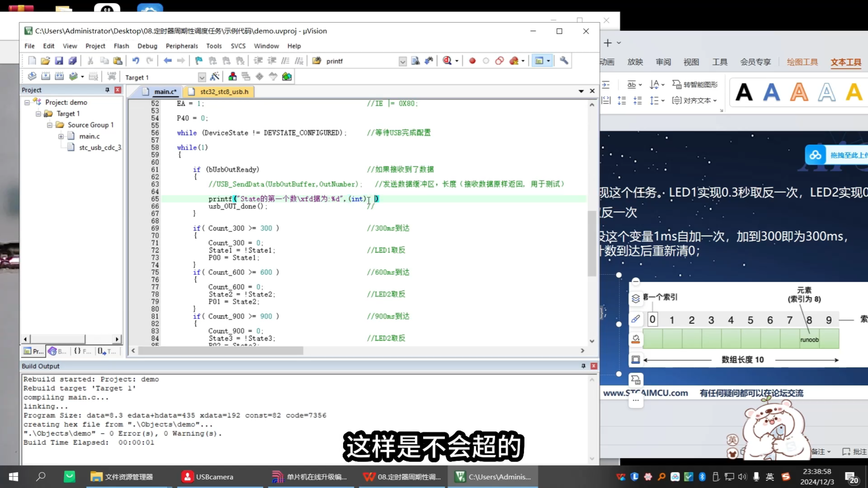
Task: Insert a breakpoint with the red dot icon
Action: [472, 61]
